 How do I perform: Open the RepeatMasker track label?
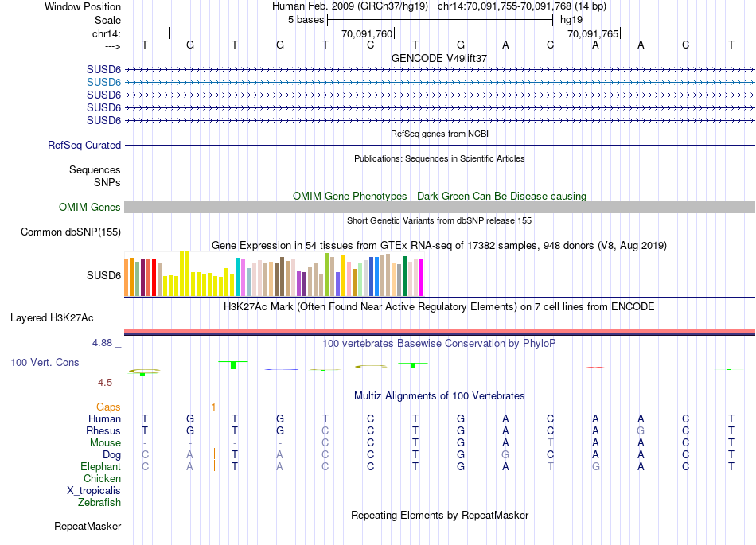(88, 527)
